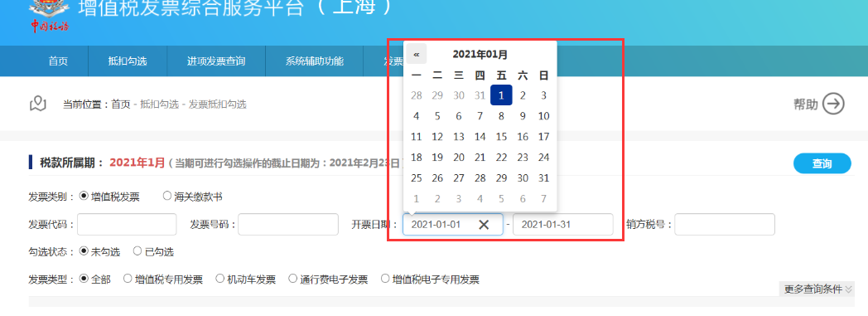Screen dimensions: 868x316
Task: Pick January 27 in the calendar
Action: pyautogui.click(x=458, y=178)
